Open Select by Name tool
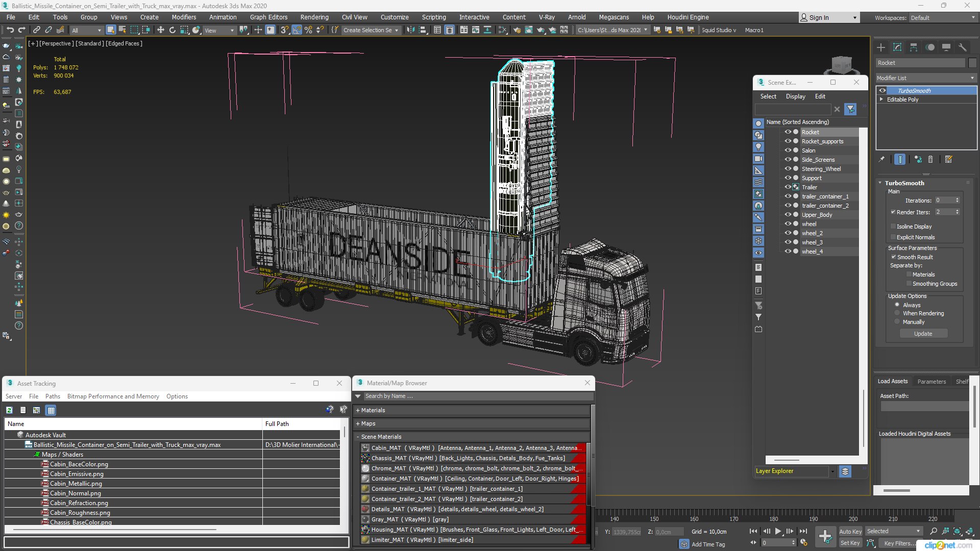 click(122, 30)
